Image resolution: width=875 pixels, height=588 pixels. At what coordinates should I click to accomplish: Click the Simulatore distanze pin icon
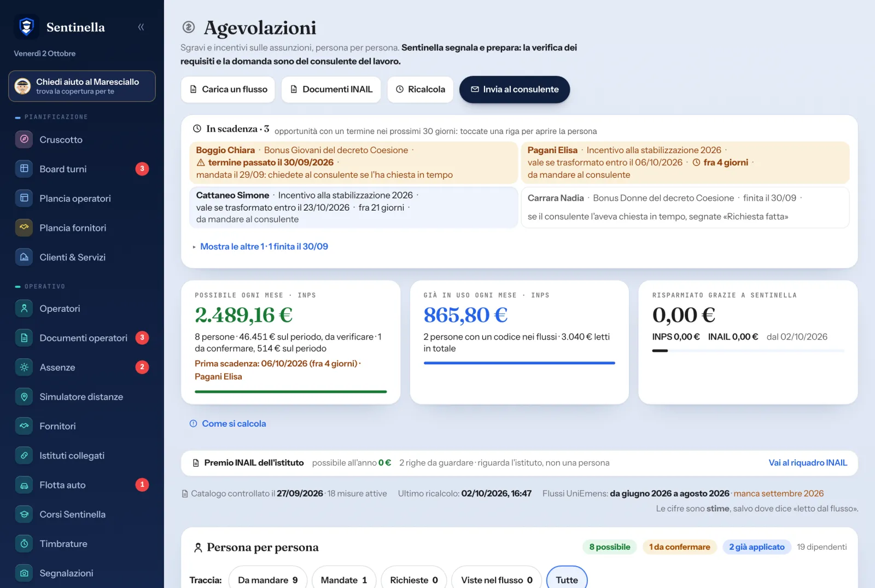pos(24,397)
